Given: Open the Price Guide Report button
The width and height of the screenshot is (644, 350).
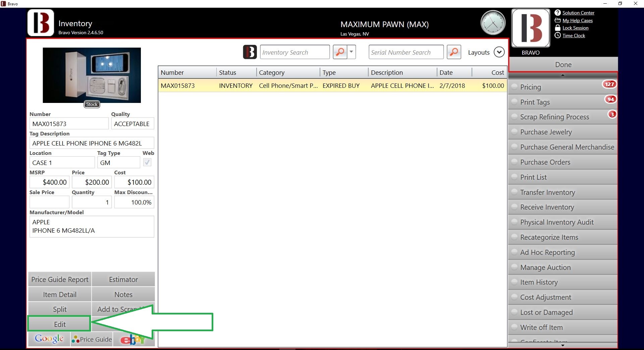Looking at the screenshot, I should click(60, 279).
